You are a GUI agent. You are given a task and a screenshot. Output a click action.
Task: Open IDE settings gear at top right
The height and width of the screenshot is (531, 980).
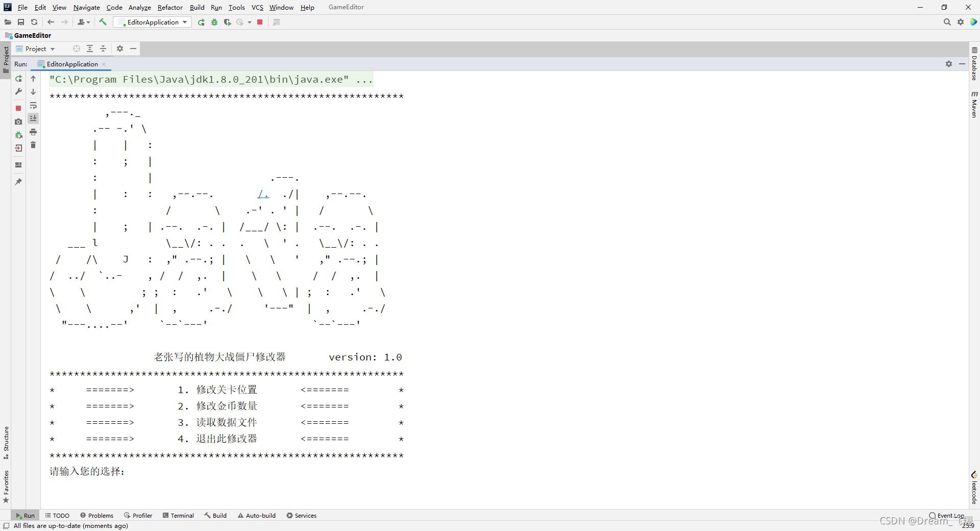click(961, 22)
